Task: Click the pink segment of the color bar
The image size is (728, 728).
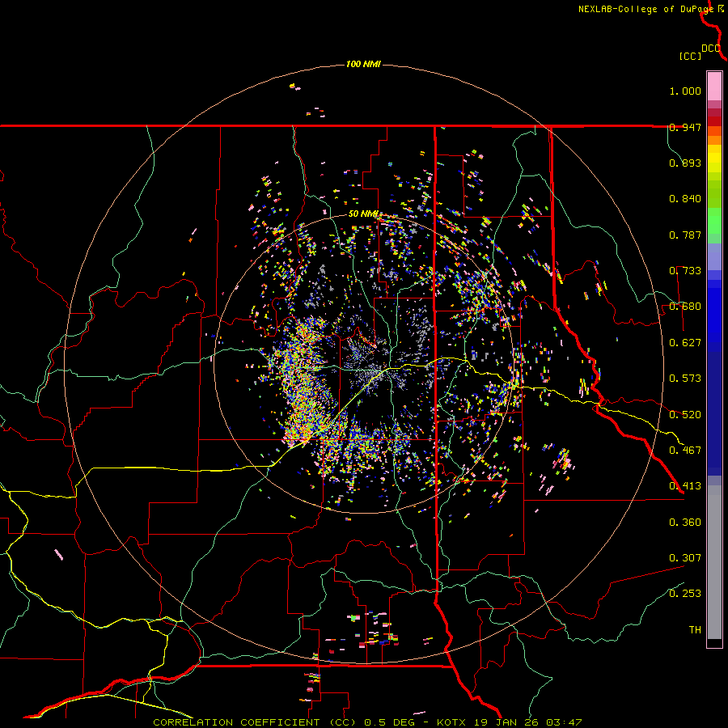Action: coord(714,86)
